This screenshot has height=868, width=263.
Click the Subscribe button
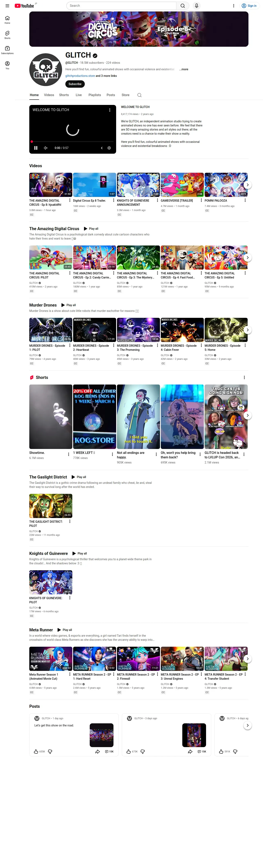click(75, 84)
